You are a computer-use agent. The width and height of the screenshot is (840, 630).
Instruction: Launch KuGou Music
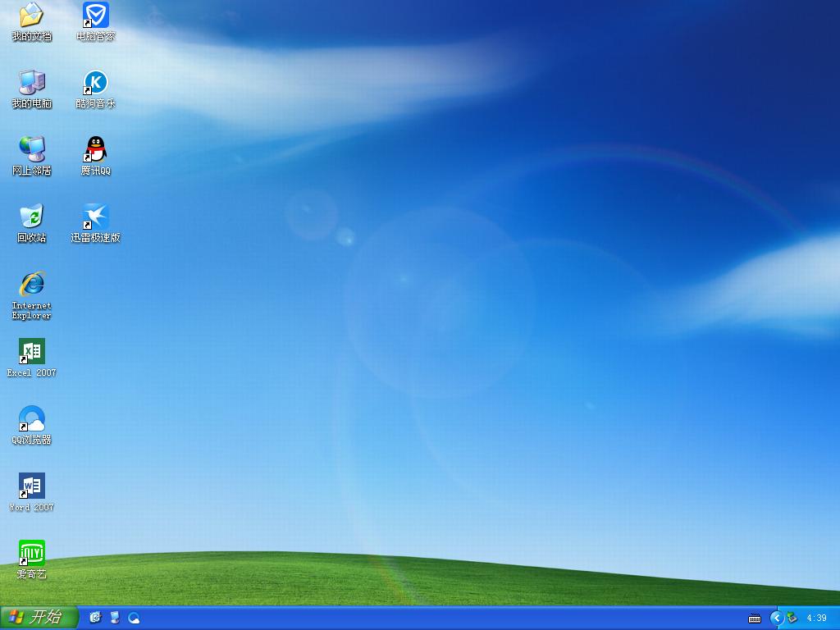tap(94, 85)
